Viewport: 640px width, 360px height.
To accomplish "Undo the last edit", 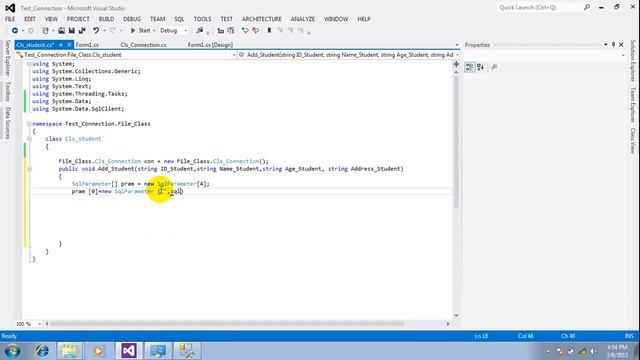I will [x=96, y=31].
